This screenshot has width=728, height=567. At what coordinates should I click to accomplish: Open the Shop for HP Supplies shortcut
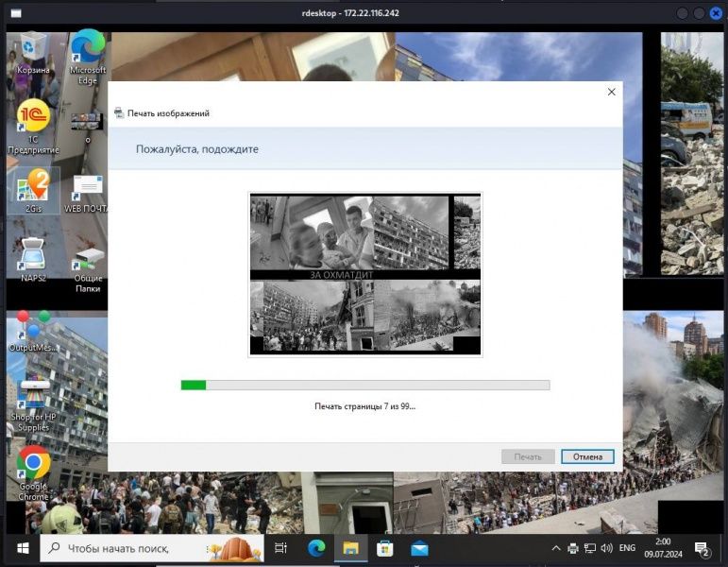click(x=34, y=393)
